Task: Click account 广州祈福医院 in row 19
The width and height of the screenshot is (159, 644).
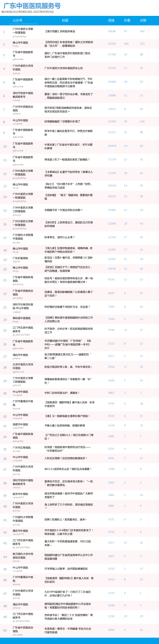Action: pos(20,258)
